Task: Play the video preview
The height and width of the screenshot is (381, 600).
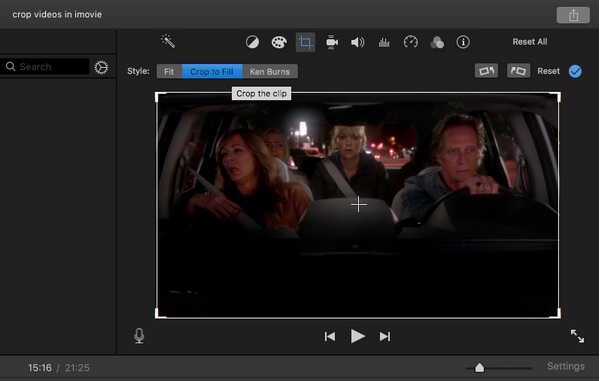Action: coord(357,336)
